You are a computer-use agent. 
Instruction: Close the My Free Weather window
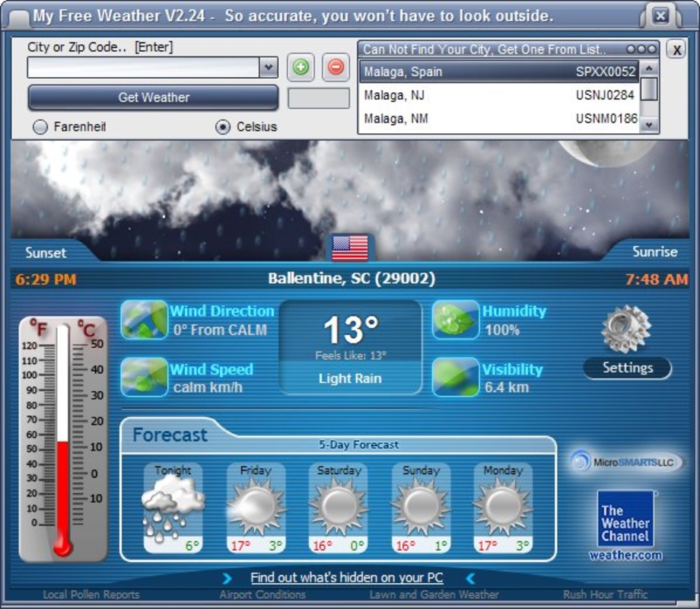point(660,17)
